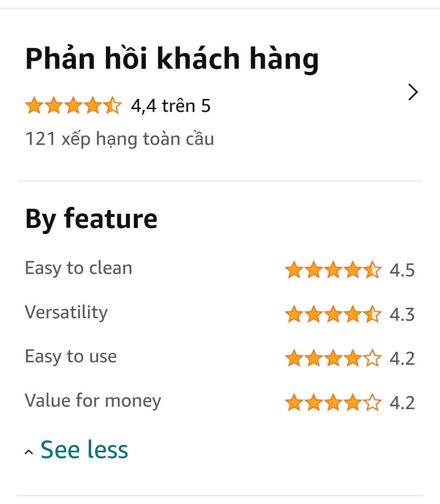The height and width of the screenshot is (504, 440).
Task: Tap the 4.2 score beside Value for money
Action: (402, 403)
